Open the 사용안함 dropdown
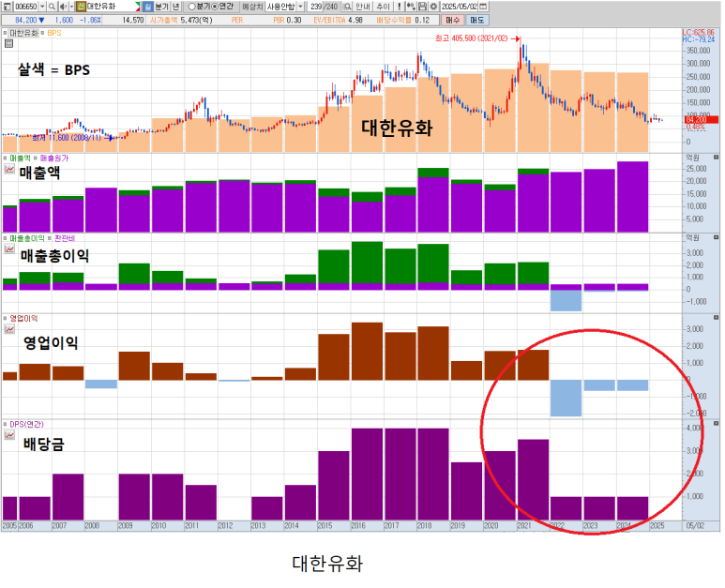This screenshot has height=588, width=725. click(300, 7)
